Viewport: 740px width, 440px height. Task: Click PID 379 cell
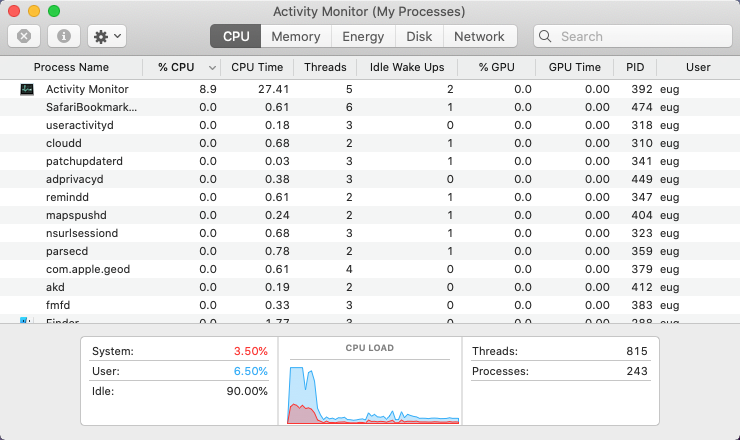(x=642, y=269)
